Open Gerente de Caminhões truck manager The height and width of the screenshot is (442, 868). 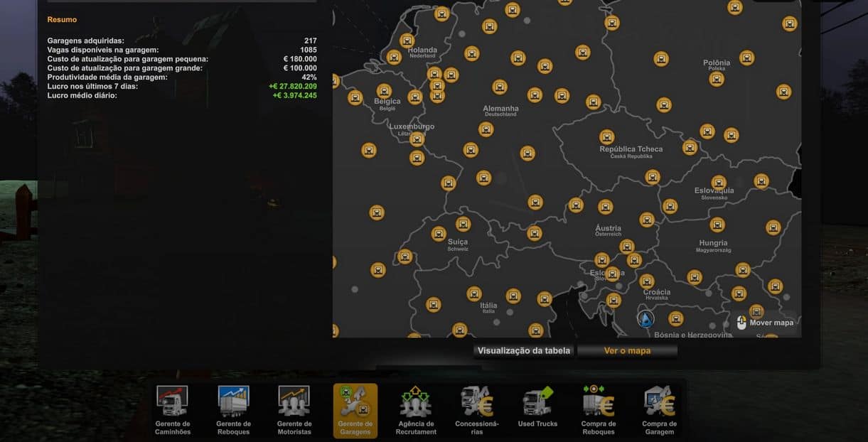pyautogui.click(x=172, y=410)
